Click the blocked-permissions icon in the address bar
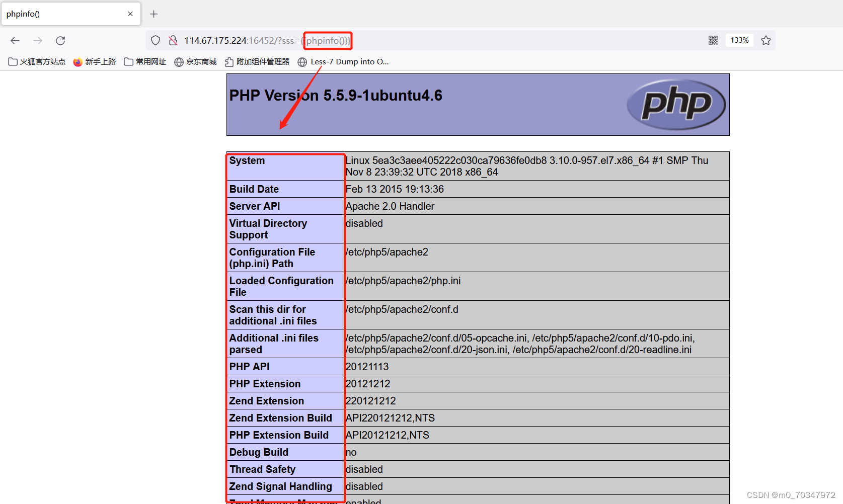Viewport: 843px width, 504px height. point(174,40)
